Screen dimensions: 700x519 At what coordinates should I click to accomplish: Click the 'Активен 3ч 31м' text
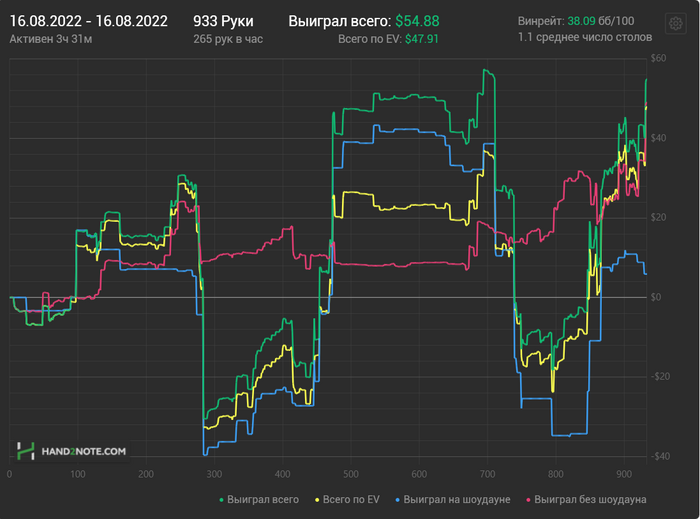50,39
